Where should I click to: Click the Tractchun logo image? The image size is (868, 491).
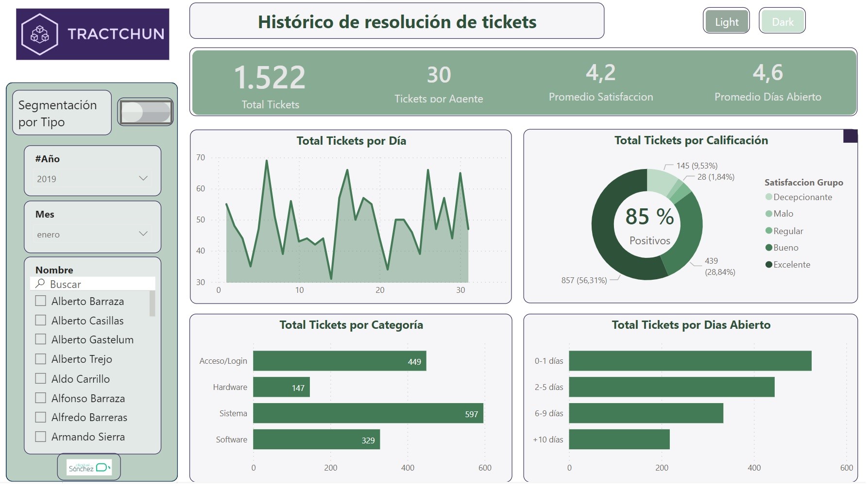(x=92, y=34)
